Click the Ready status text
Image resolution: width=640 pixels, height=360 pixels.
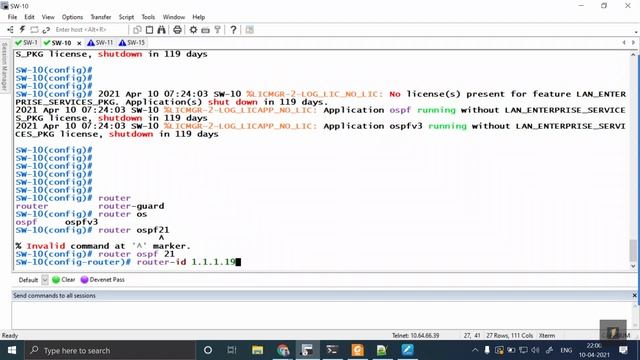pos(10,336)
